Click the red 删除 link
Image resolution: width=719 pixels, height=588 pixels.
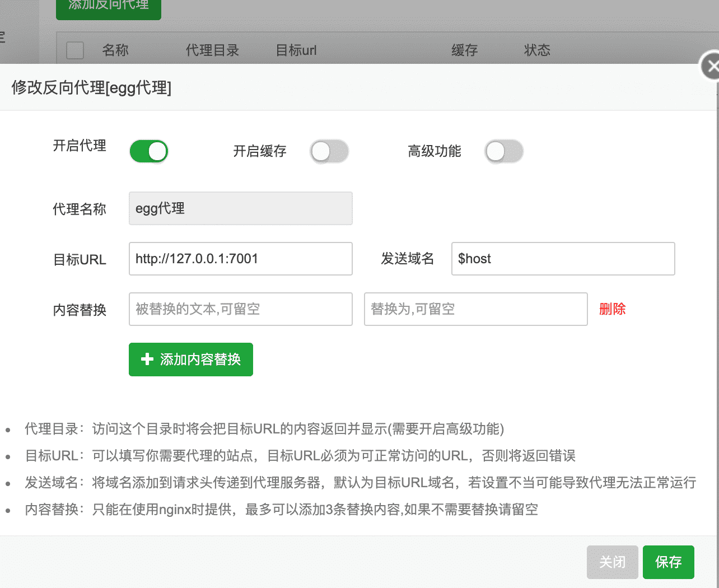tap(613, 309)
